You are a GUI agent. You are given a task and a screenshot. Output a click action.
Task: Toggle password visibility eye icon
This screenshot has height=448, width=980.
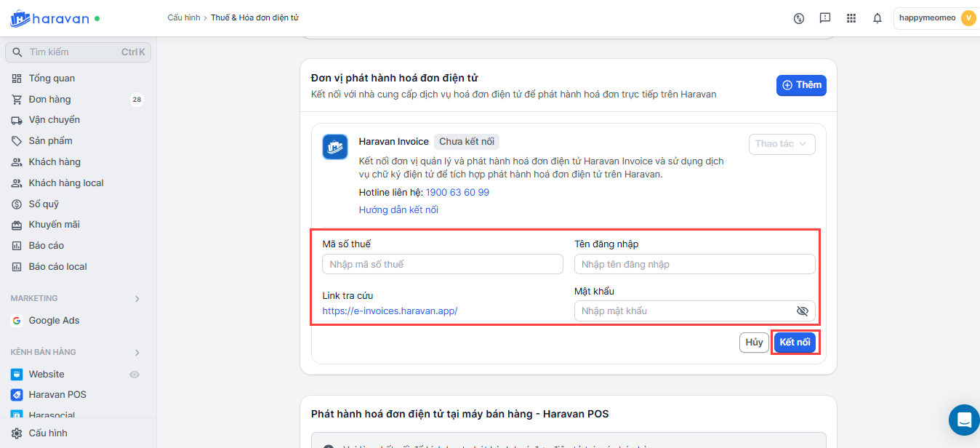[x=802, y=311]
